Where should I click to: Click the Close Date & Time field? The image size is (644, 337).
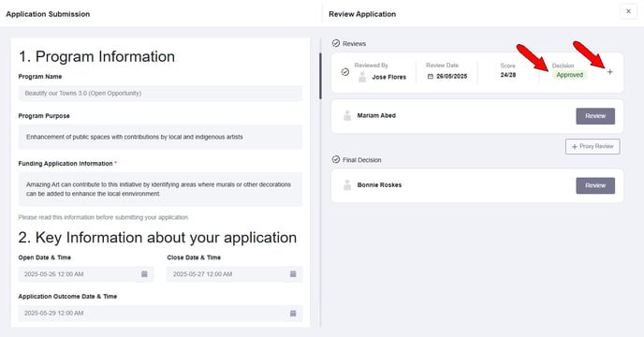click(235, 274)
